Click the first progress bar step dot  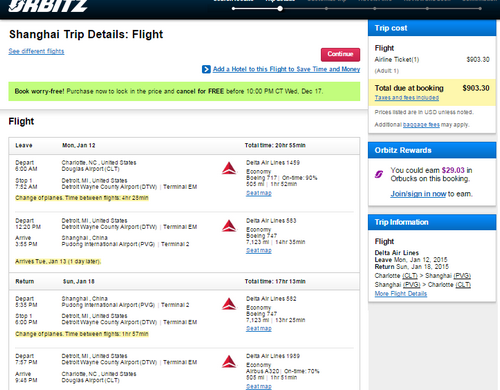pos(234,9)
